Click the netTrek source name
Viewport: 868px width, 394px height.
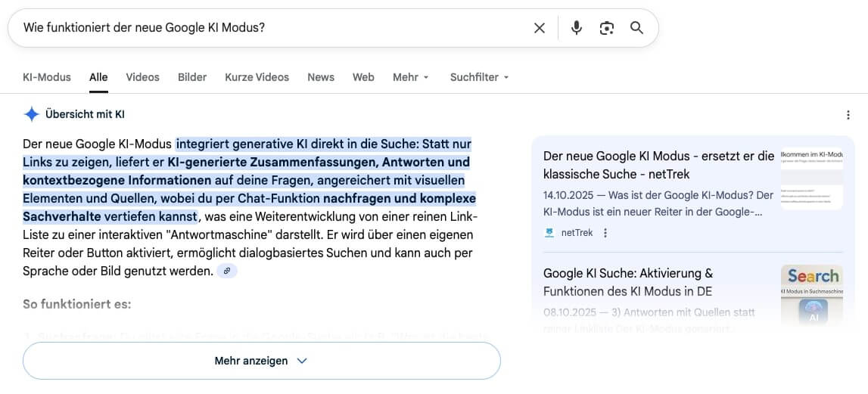577,233
